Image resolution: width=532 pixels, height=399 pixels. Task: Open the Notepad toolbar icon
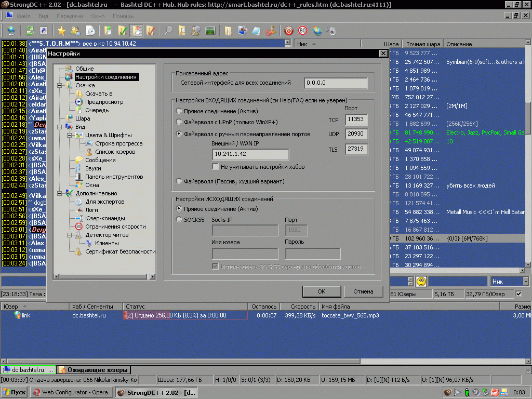(x=256, y=31)
